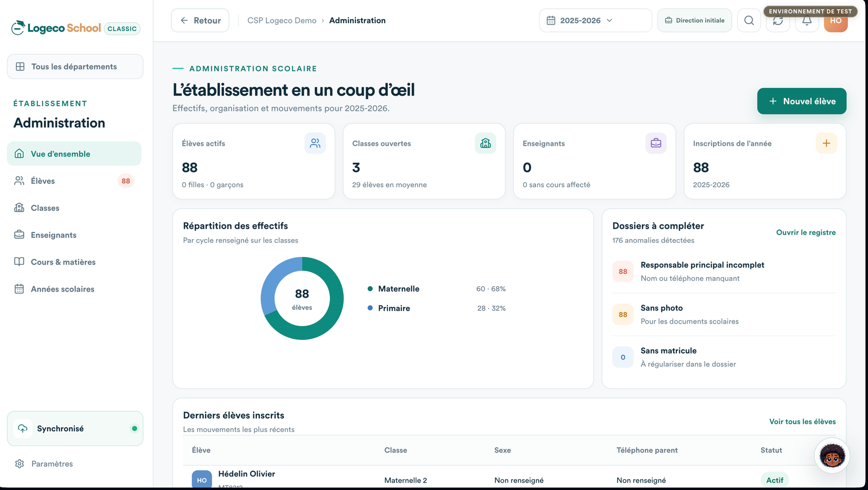Open Tous les départements selector
This screenshot has height=490, width=868.
75,67
